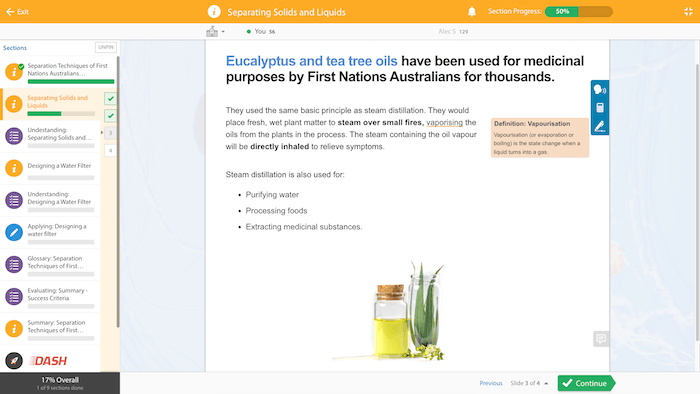This screenshot has width=700, height=394.
Task: Click the Section Progress 50% bar
Action: coord(579,12)
